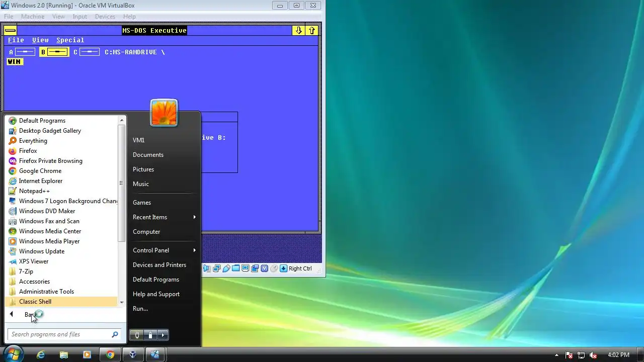Open Help and Support

(x=164, y=294)
